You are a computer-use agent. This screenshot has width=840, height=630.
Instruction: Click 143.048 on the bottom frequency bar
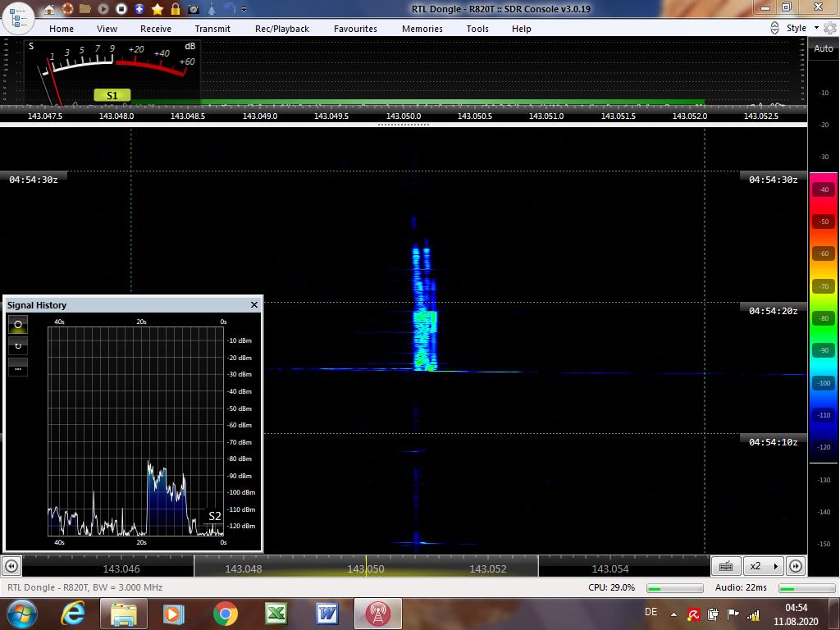coord(243,569)
